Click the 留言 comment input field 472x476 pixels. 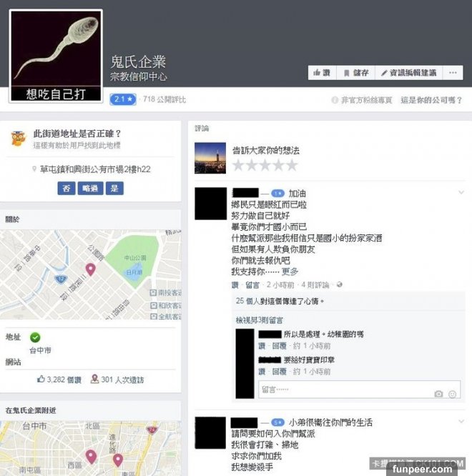click(359, 390)
